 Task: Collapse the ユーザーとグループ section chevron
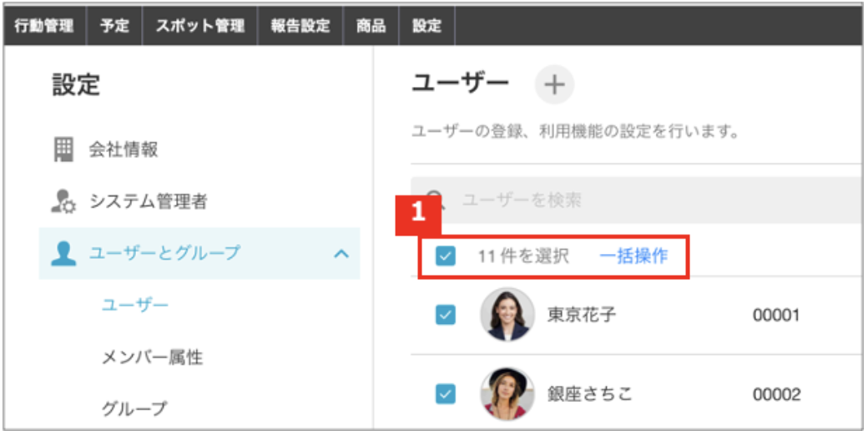tap(341, 254)
